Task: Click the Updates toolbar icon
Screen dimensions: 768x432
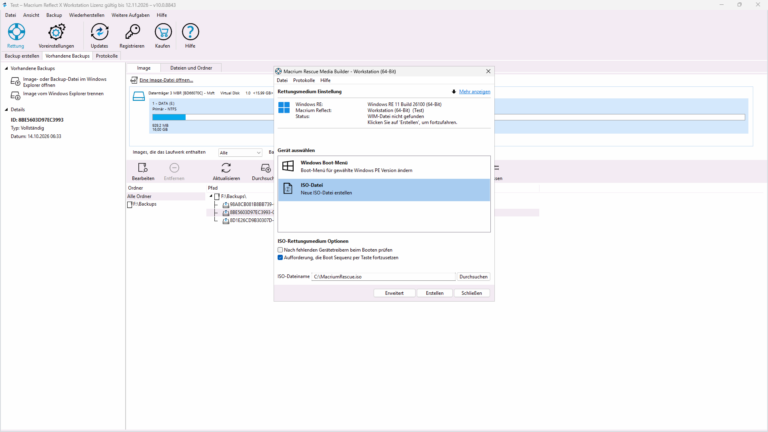Action: coord(99,32)
